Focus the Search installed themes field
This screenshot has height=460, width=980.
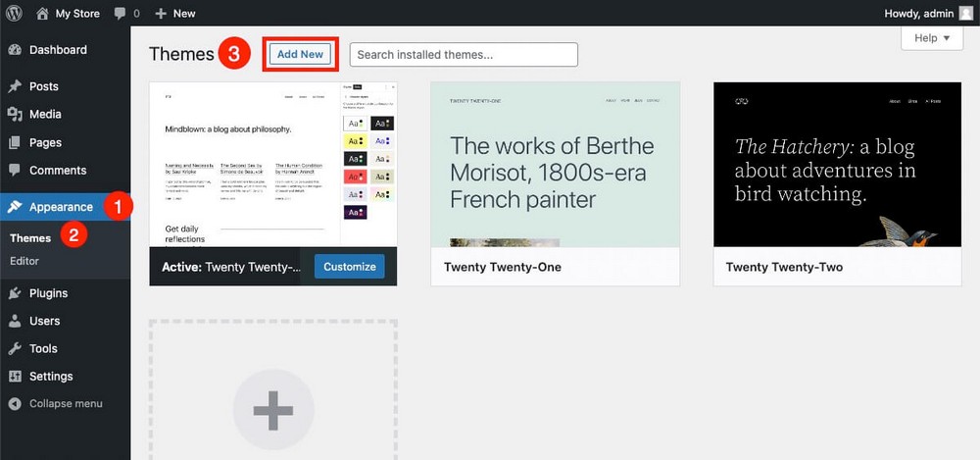click(464, 55)
